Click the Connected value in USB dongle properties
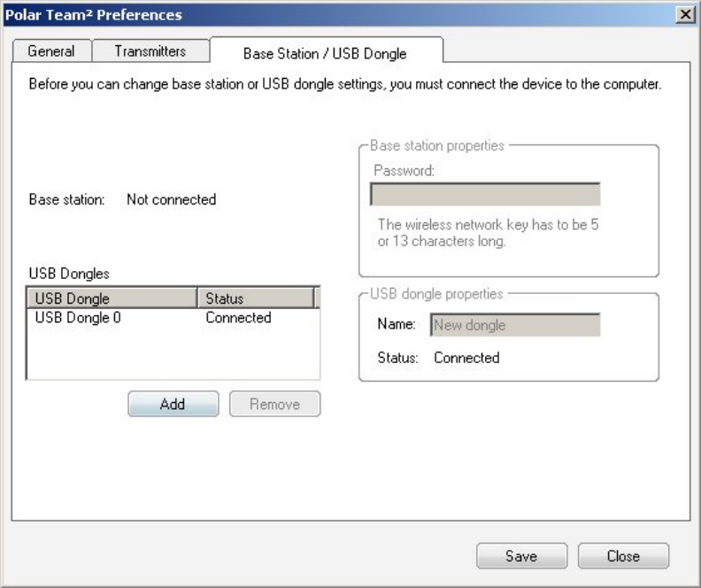Viewport: 701px width, 588px height. (466, 358)
